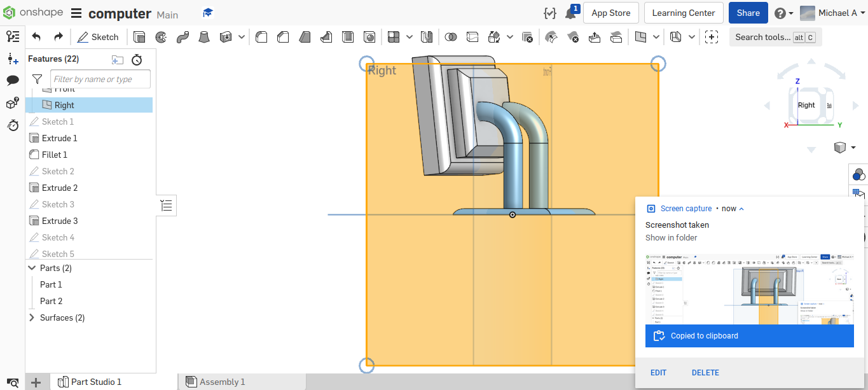The width and height of the screenshot is (868, 390).
Task: Select the Modify fillet tool
Action: (551, 37)
